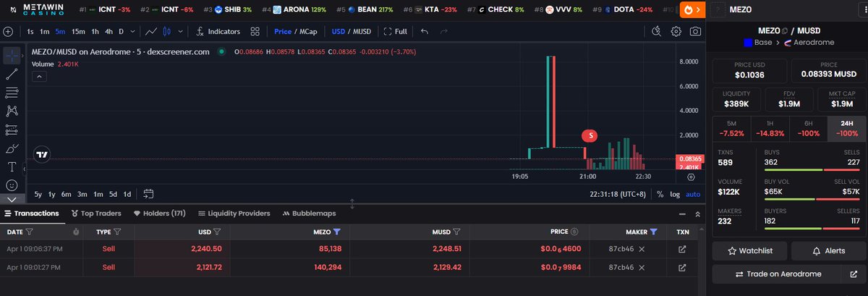Image resolution: width=868 pixels, height=296 pixels.
Task: Open transaction link for the 09:06:37 PM sell
Action: (x=681, y=248)
